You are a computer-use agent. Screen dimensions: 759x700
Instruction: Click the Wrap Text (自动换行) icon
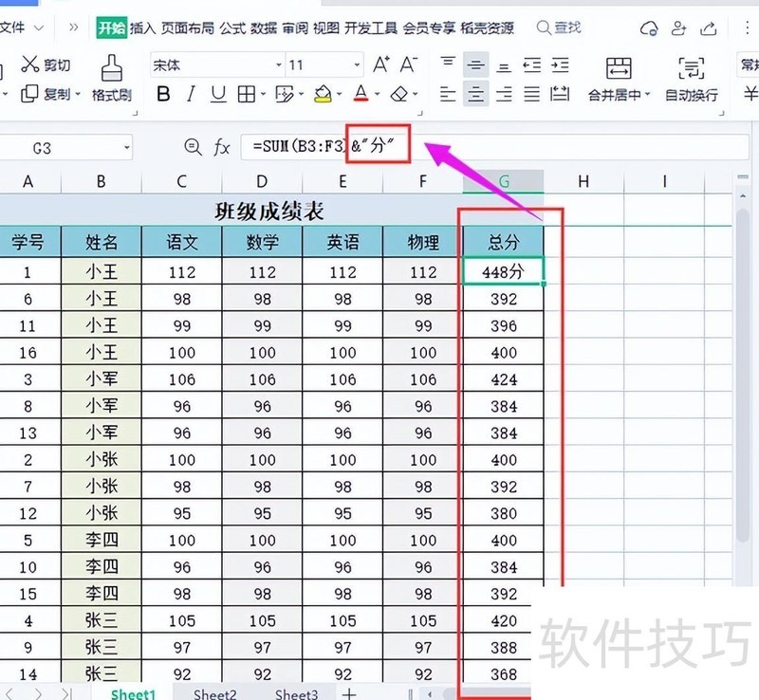(x=692, y=68)
